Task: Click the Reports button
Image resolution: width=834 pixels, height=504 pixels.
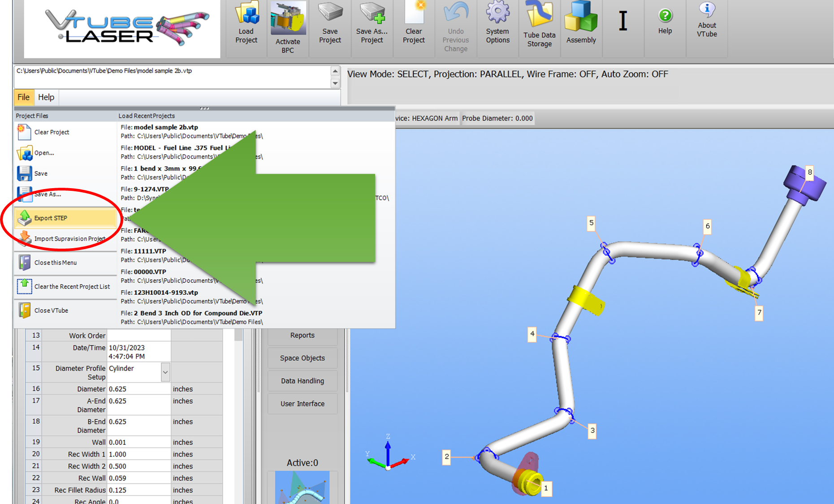Action: 302,335
